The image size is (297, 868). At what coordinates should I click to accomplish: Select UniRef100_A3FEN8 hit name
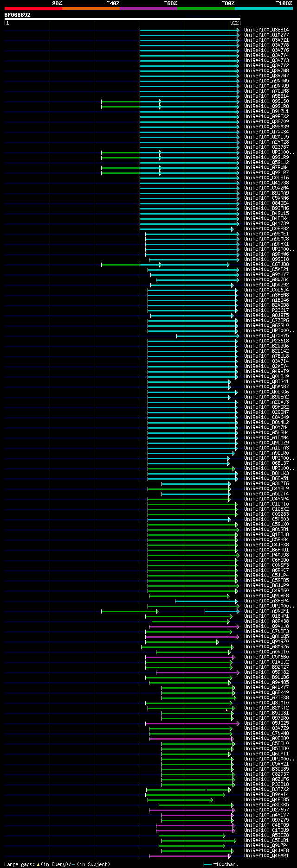266,295
